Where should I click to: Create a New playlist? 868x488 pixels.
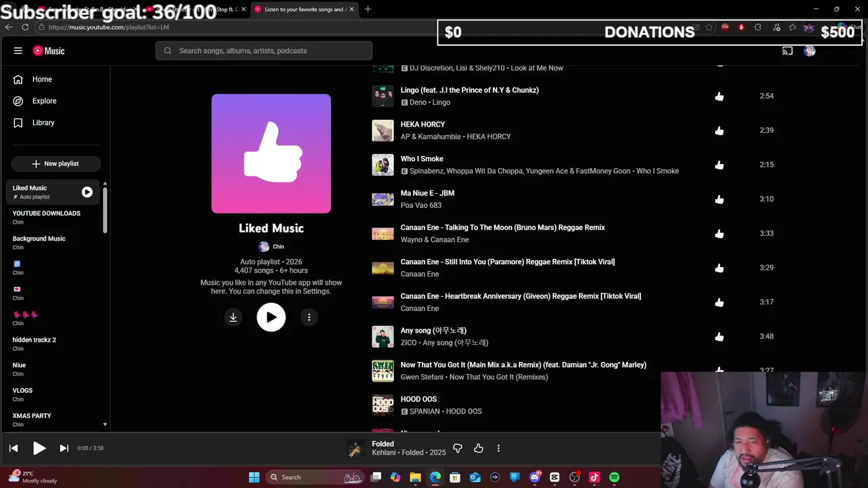pyautogui.click(x=56, y=163)
